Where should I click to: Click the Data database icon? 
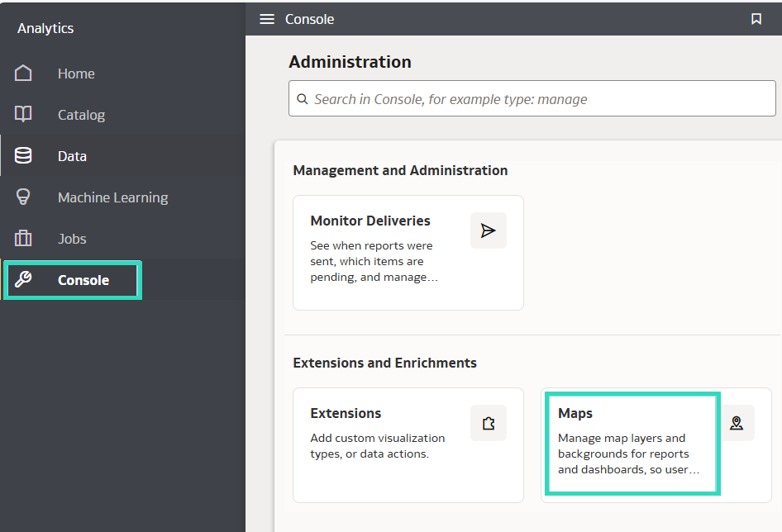pyautogui.click(x=23, y=155)
